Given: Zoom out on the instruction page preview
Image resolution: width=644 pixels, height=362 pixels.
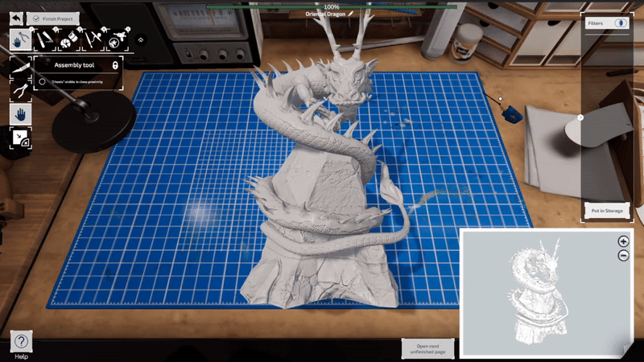Looking at the screenshot, I should point(623,255).
